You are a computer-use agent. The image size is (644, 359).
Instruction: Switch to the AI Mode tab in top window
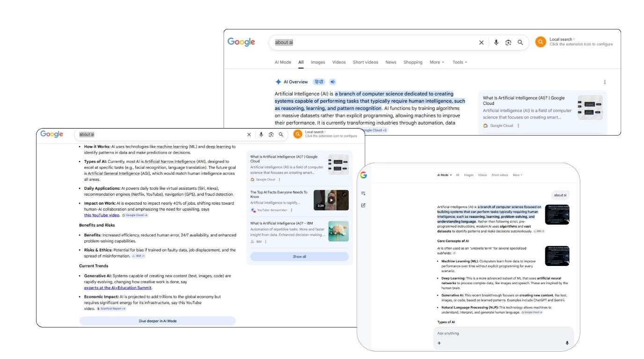[283, 62]
